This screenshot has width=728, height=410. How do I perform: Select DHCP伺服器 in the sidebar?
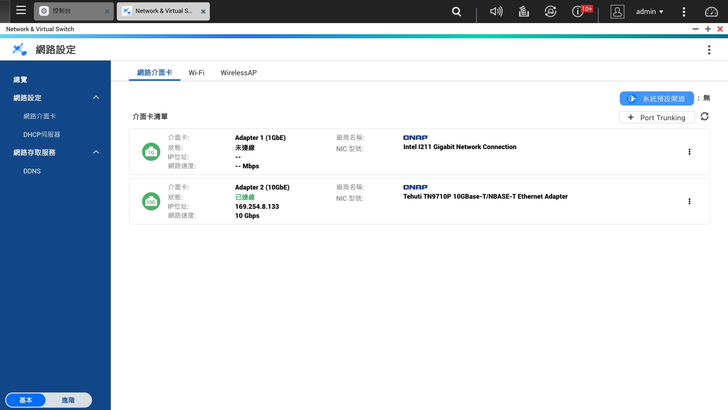coord(42,134)
